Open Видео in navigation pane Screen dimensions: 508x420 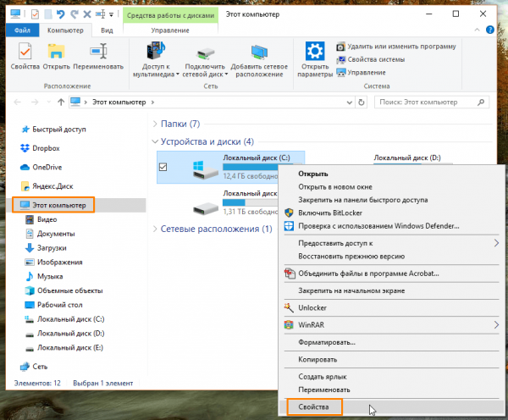[x=41, y=219]
